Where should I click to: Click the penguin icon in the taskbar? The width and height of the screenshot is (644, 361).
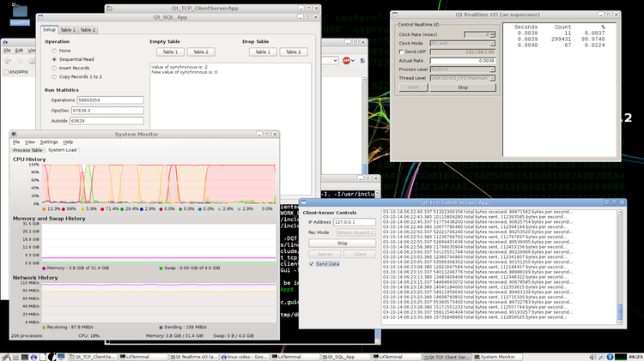coord(52,357)
